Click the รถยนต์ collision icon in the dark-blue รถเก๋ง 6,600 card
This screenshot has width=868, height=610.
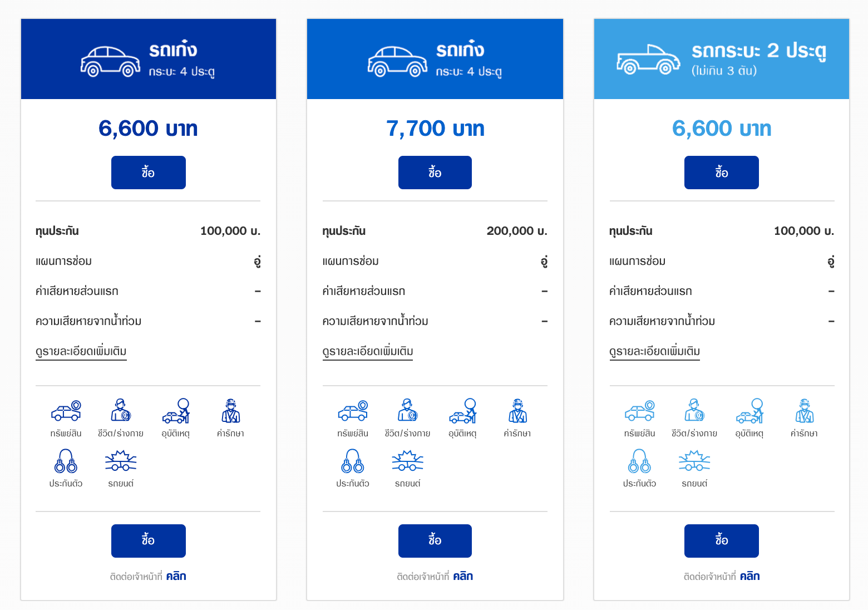click(121, 461)
